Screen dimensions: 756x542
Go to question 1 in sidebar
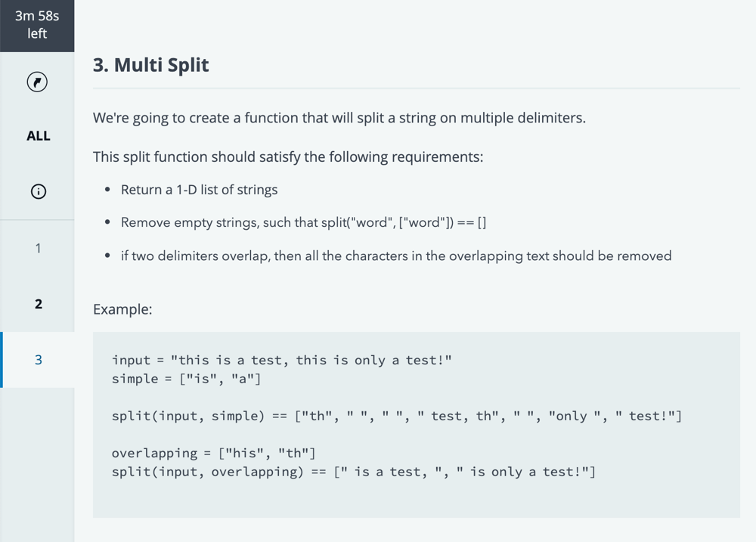click(38, 249)
